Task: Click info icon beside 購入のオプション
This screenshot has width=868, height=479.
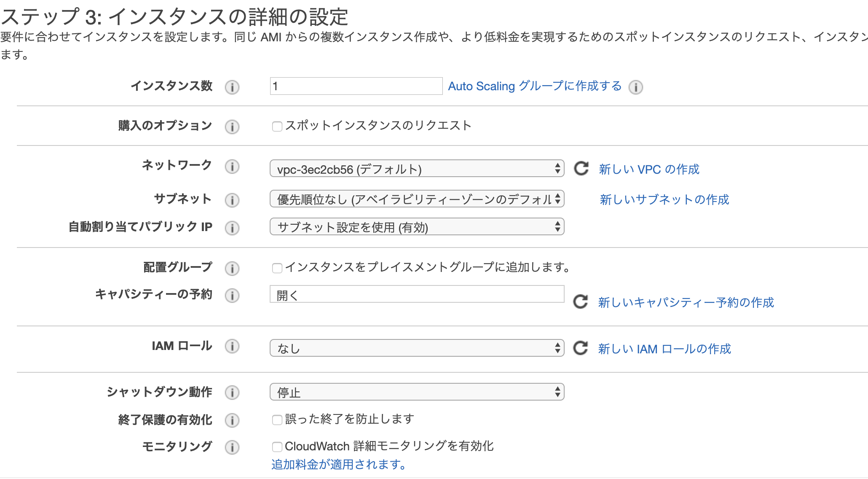Action: (x=232, y=126)
